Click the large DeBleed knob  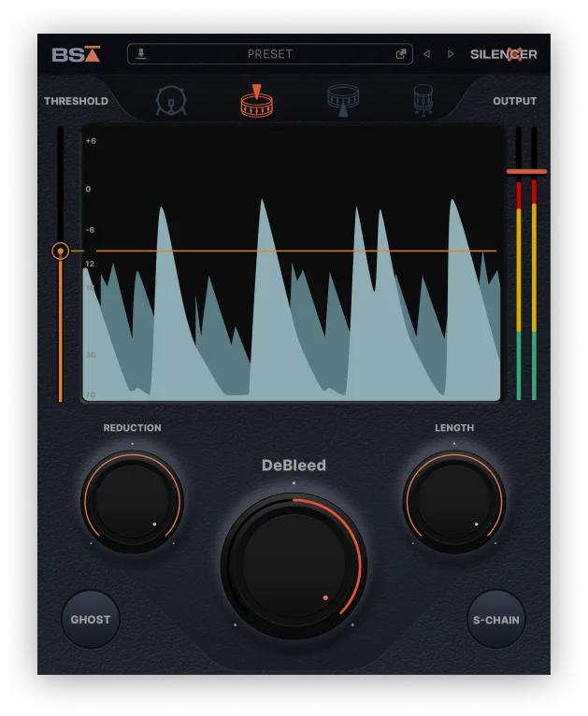(294, 566)
